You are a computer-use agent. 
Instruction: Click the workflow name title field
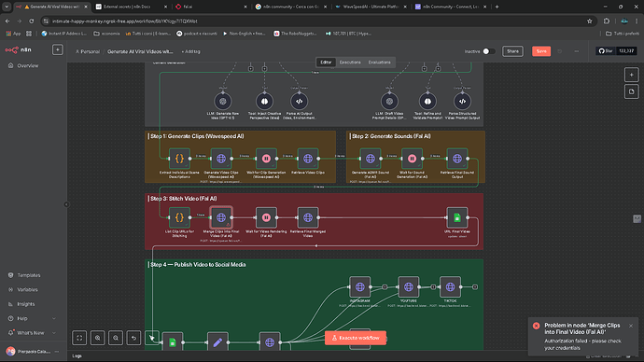tap(140, 51)
